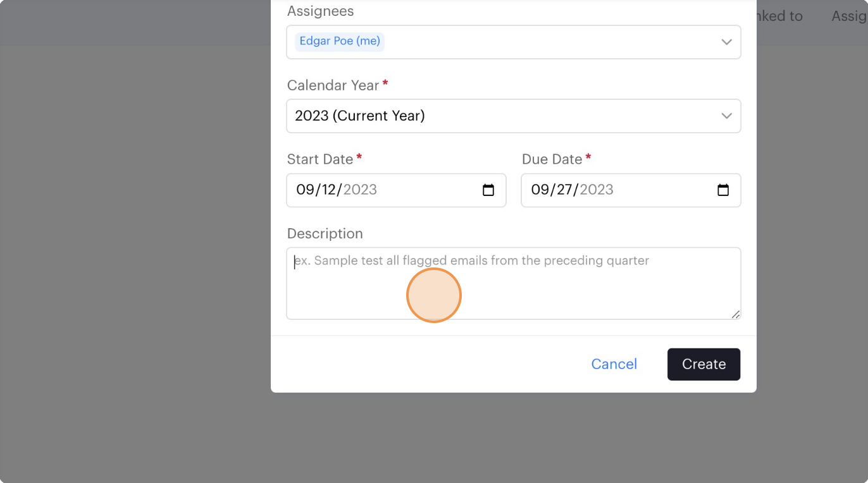This screenshot has height=483, width=868.
Task: Click the Description field label
Action: coord(325,234)
